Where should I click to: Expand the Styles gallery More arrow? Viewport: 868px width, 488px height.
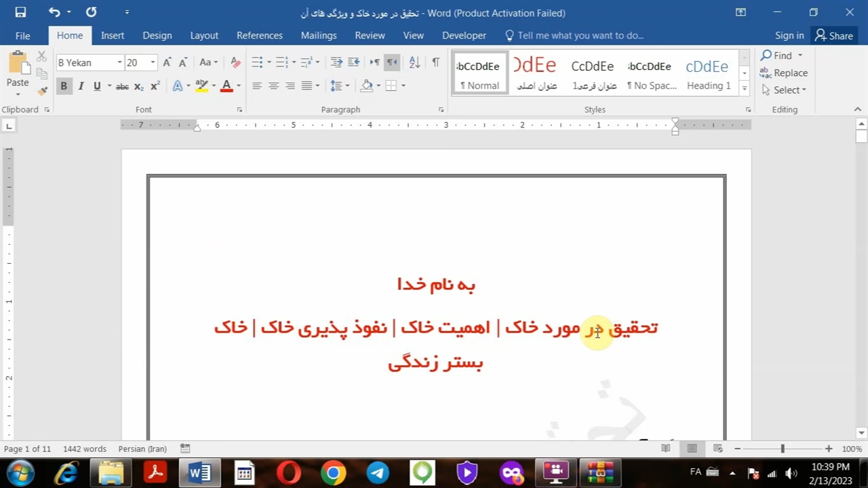744,88
